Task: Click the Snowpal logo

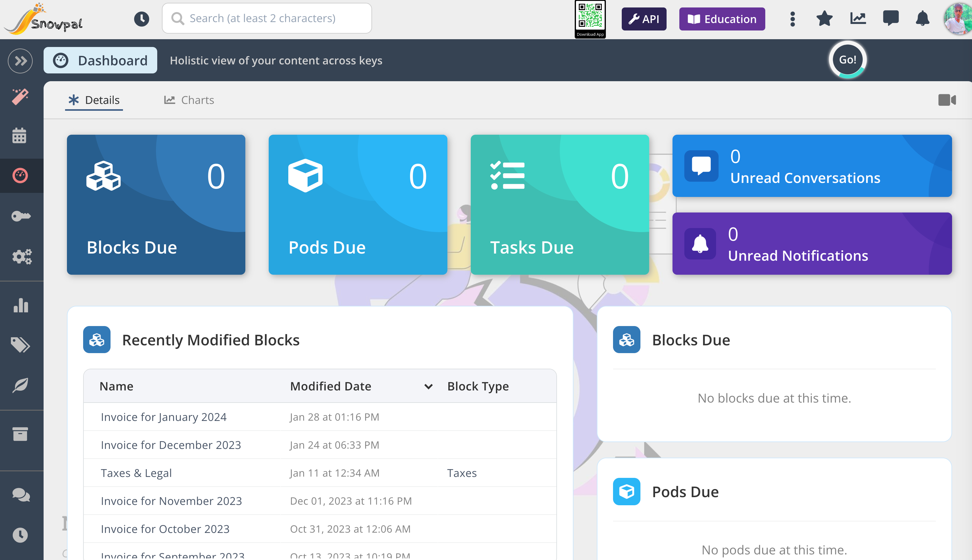Action: tap(43, 19)
